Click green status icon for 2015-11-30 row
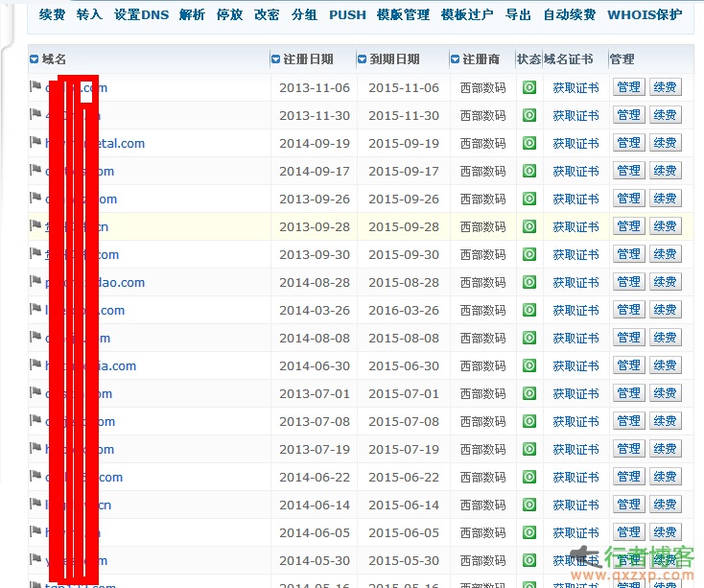 click(x=529, y=115)
